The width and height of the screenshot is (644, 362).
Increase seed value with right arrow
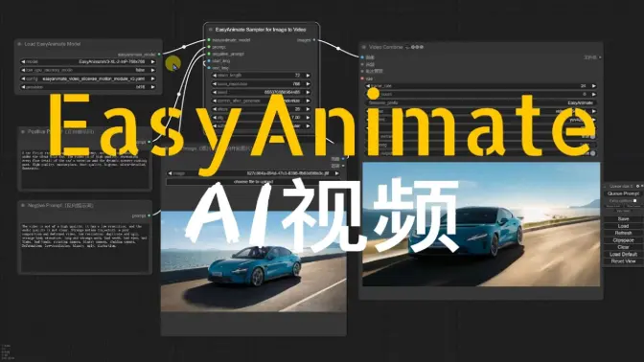[x=308, y=92]
